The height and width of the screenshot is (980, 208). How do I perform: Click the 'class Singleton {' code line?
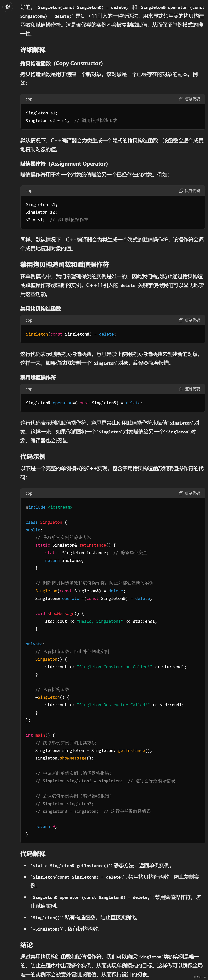46,522
